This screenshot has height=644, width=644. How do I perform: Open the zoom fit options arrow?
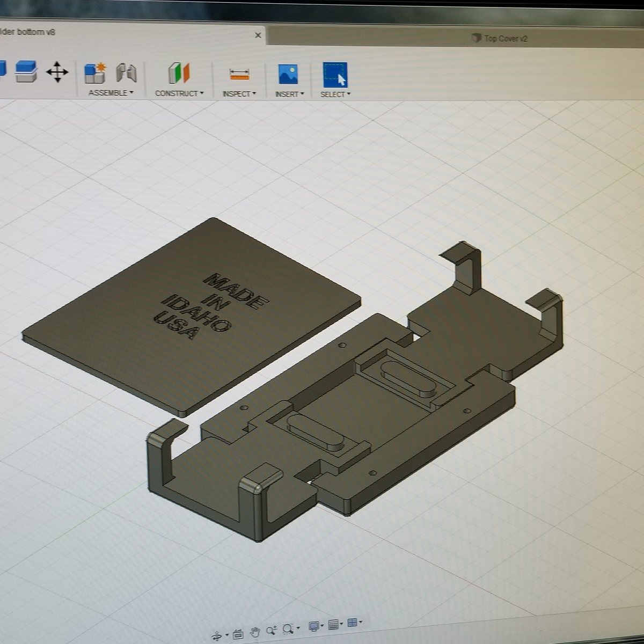pyautogui.click(x=298, y=627)
